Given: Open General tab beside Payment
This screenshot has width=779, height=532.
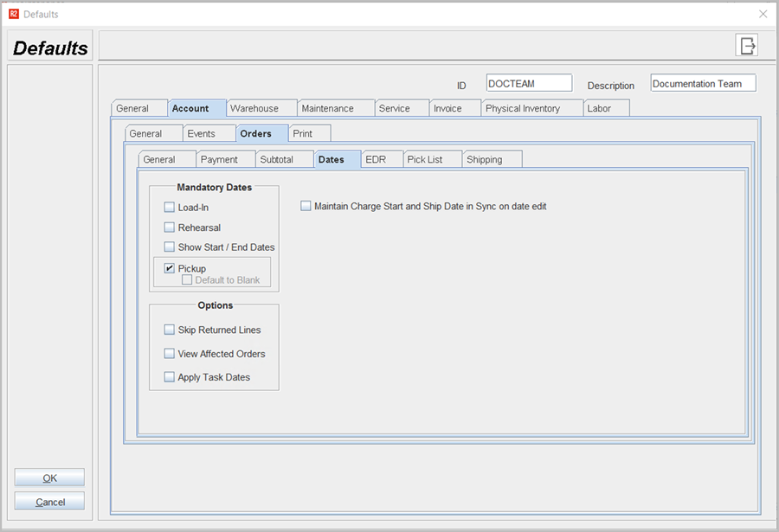Looking at the screenshot, I should point(167,159).
